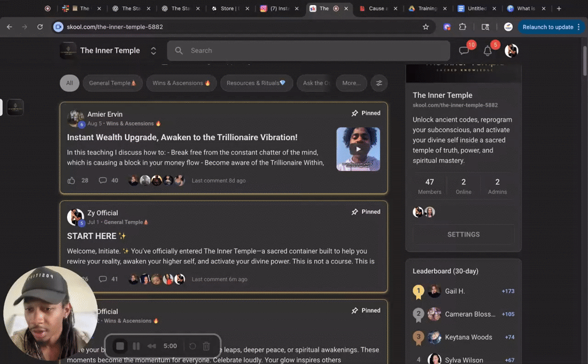This screenshot has height=364, width=588.
Task: Open the post filter settings icon
Action: point(379,83)
